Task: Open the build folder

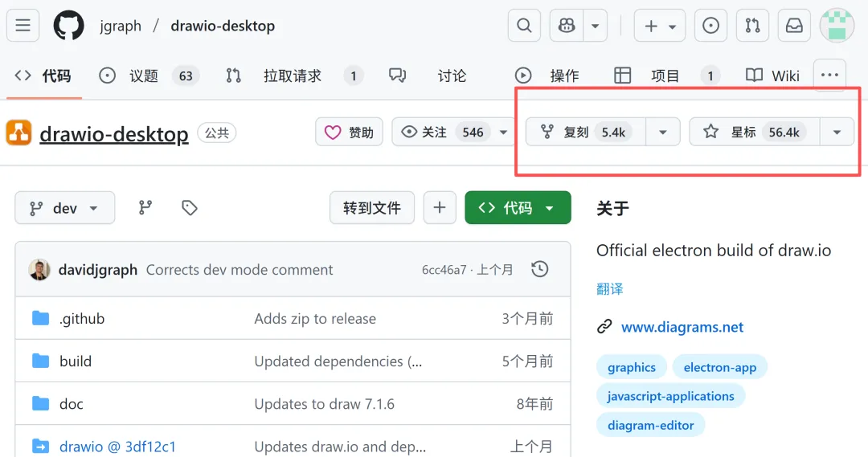Action: [76, 361]
